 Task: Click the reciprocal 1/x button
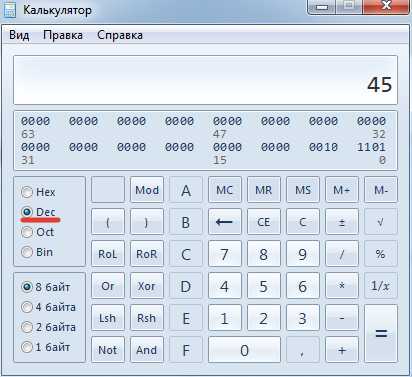[381, 286]
